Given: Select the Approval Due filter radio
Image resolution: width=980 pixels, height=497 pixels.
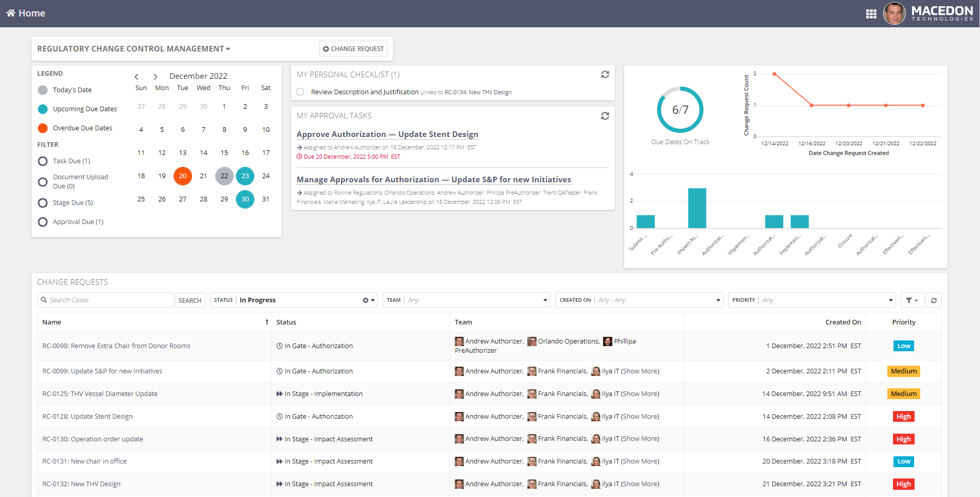Looking at the screenshot, I should 43,222.
